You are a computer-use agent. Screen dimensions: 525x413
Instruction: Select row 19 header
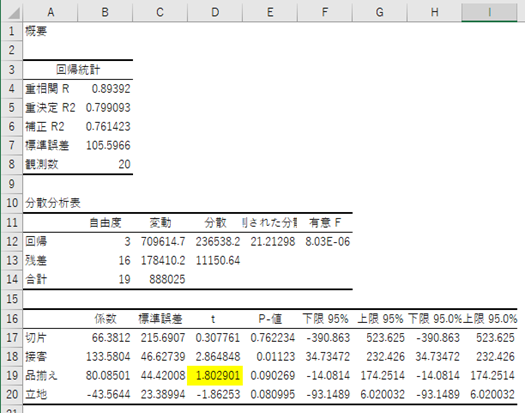click(12, 375)
